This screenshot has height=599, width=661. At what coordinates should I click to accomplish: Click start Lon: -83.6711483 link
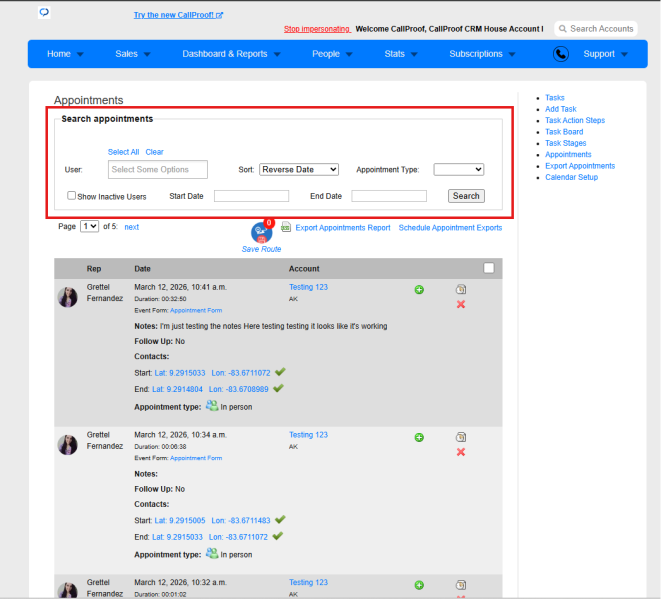point(241,521)
